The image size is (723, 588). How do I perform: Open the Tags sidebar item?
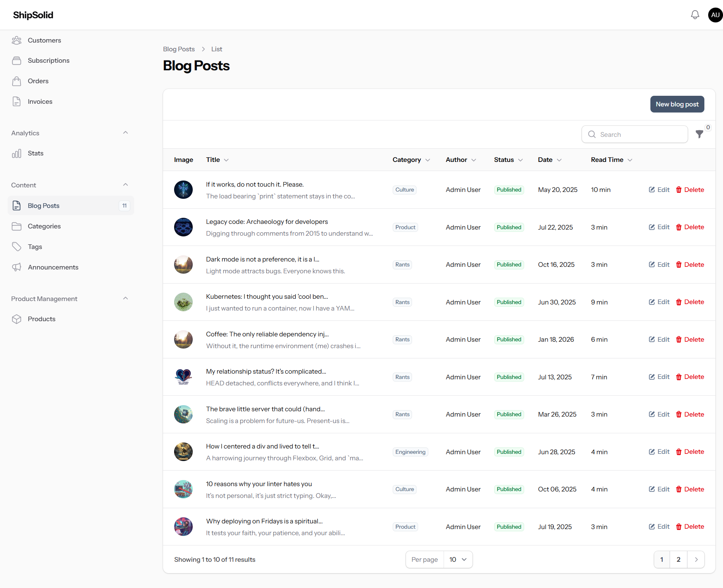(x=35, y=247)
